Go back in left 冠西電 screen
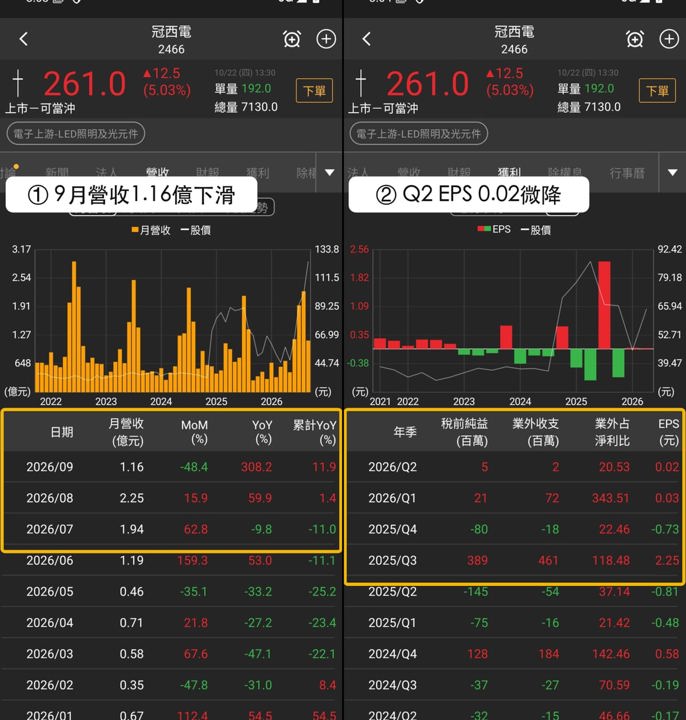 (24, 39)
